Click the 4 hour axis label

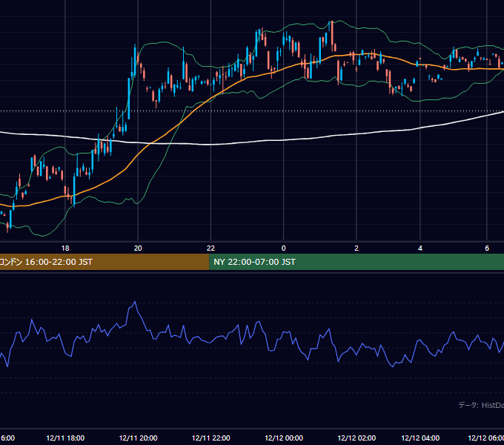[420, 248]
